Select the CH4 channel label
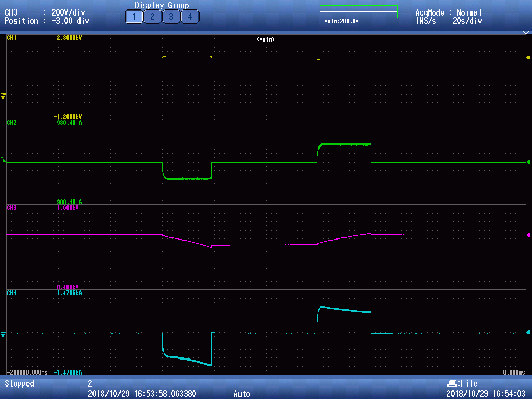This screenshot has height=399, width=532. [11, 294]
